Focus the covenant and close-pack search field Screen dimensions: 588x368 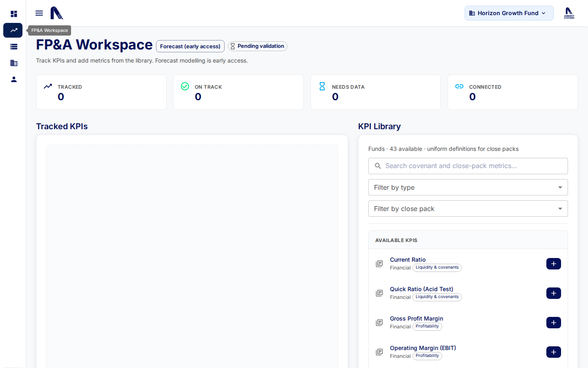(468, 166)
